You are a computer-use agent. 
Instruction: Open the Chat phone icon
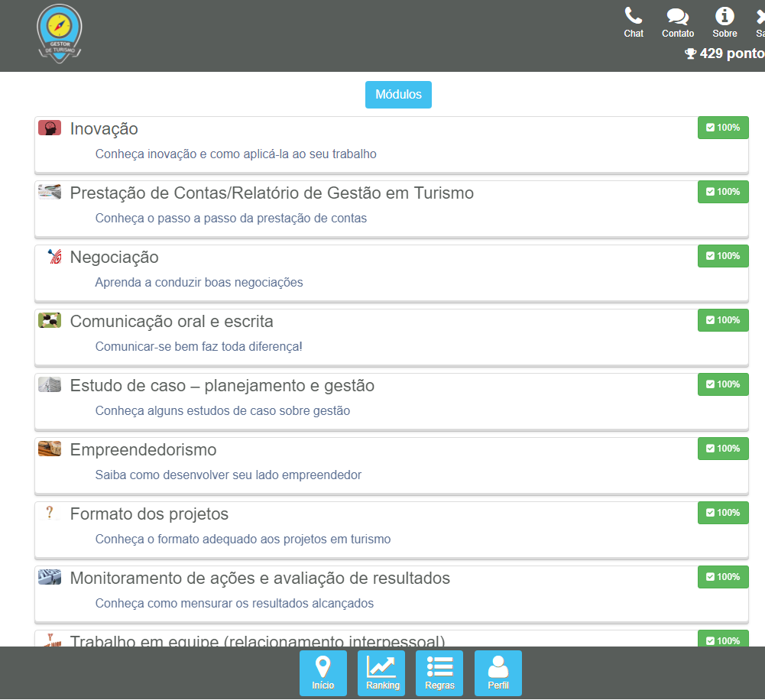pos(634,22)
